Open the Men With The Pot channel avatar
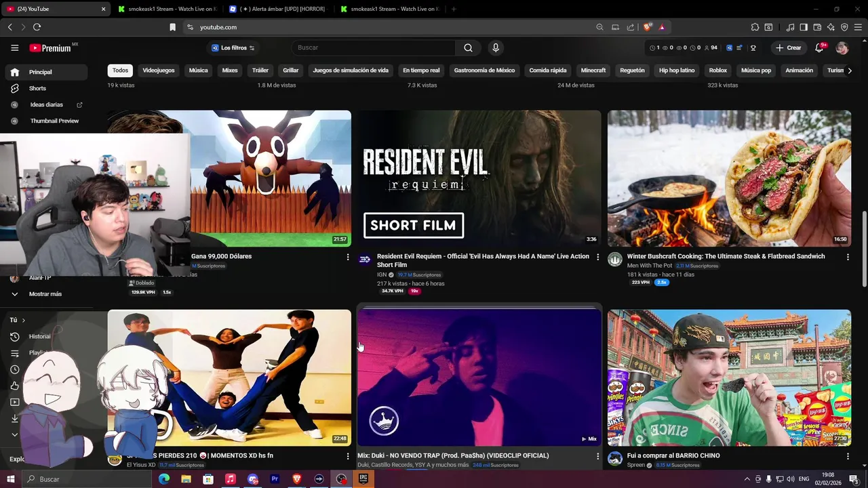 [615, 260]
